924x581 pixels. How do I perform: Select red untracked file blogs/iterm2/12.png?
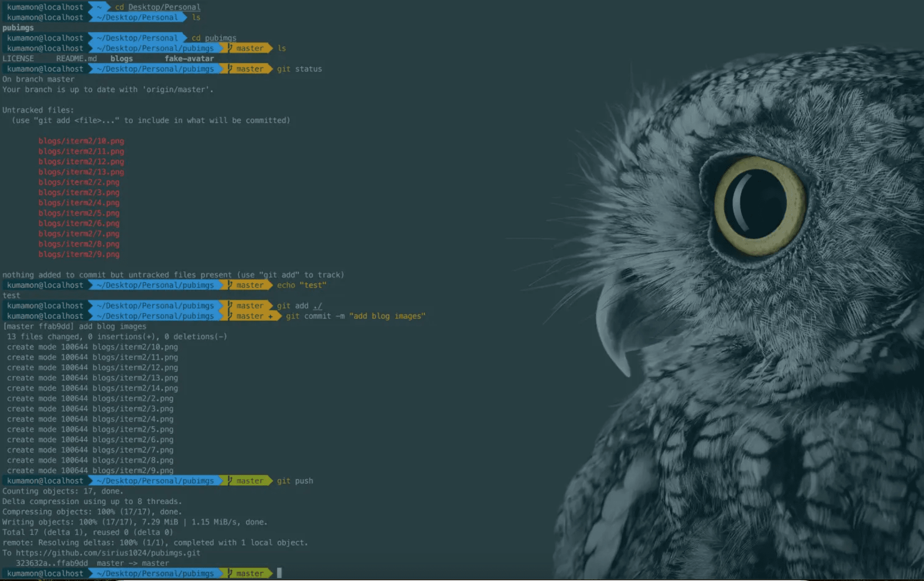(x=81, y=162)
